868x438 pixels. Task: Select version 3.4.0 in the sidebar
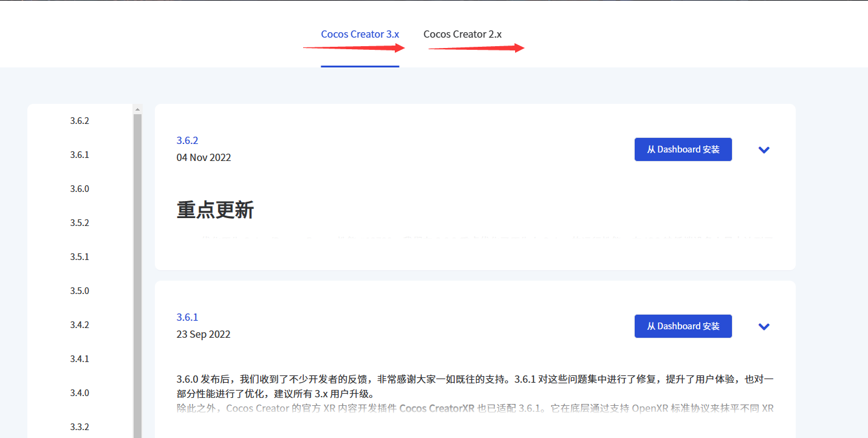coord(80,392)
